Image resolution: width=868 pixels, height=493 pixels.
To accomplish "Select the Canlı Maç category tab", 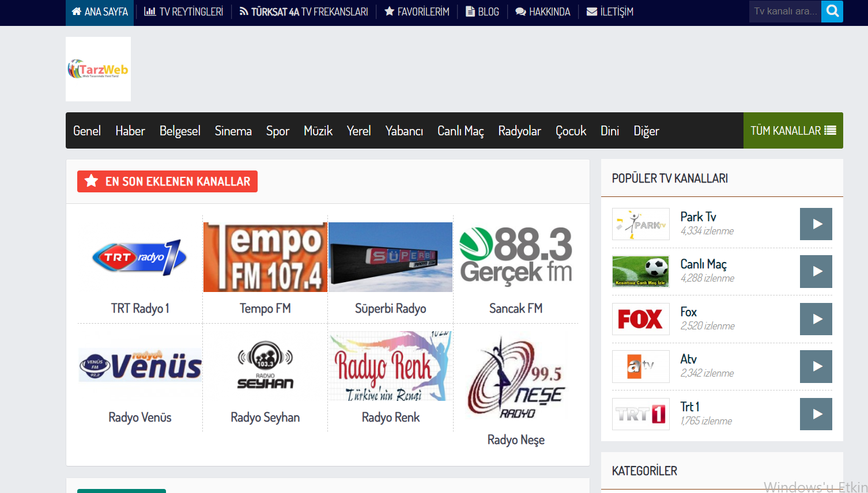I will pos(461,131).
